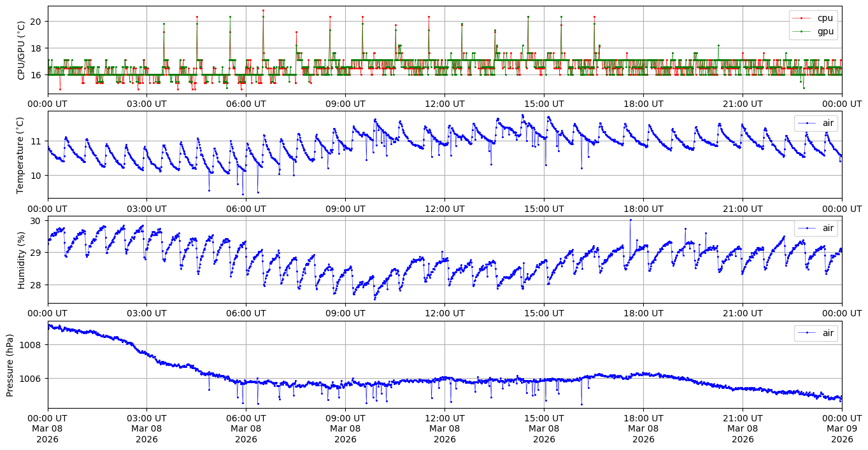
Task: Click the red cpu legend line marker
Action: (802, 18)
